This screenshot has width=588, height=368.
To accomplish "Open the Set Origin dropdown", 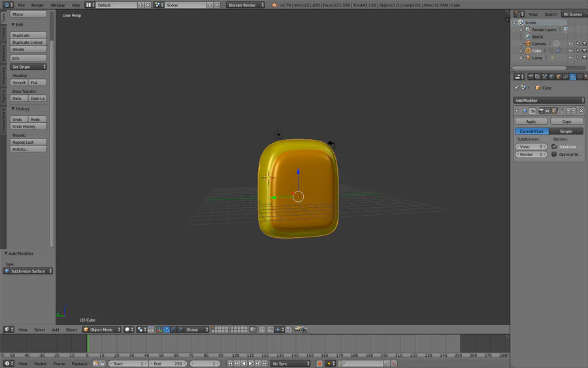I will (x=28, y=67).
